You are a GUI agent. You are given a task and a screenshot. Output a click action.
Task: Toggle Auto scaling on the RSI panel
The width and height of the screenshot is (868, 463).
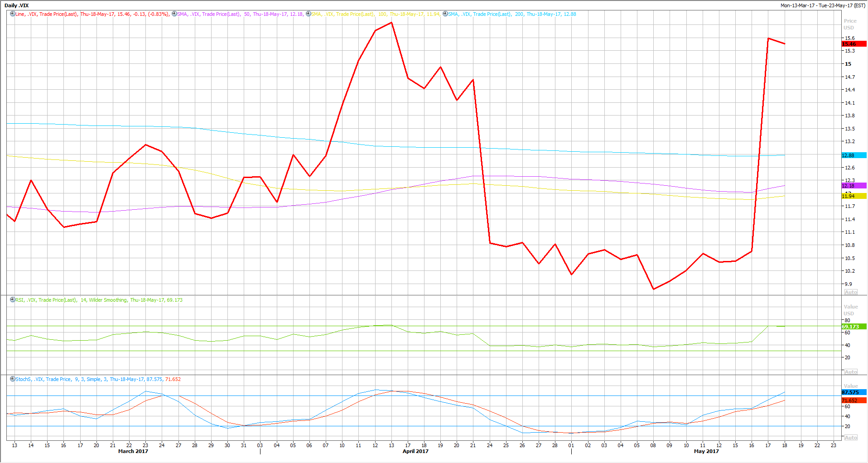(x=851, y=372)
